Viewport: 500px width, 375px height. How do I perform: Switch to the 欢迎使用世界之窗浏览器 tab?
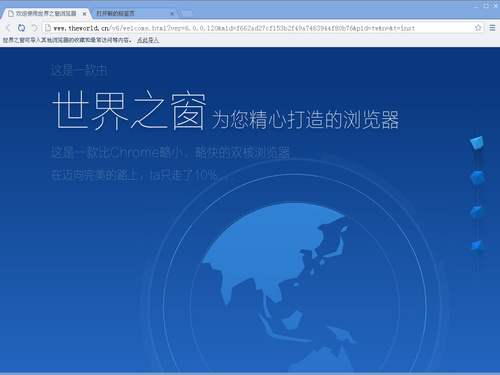click(46, 14)
